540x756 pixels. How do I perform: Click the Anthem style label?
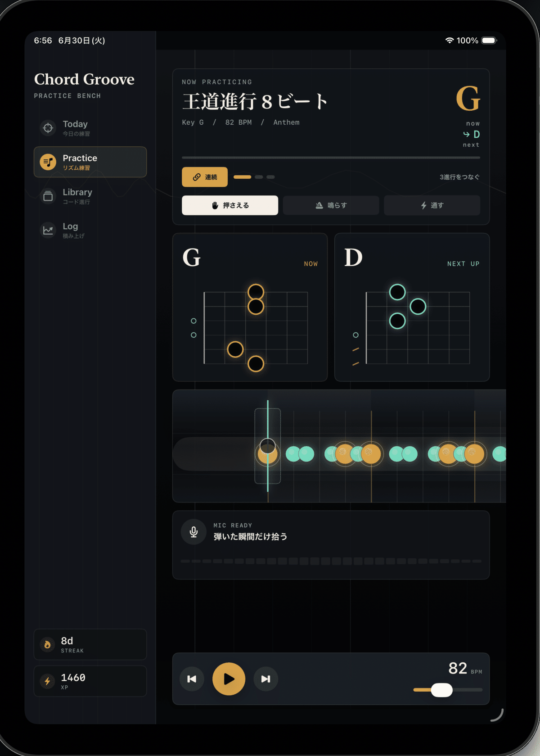pyautogui.click(x=286, y=122)
